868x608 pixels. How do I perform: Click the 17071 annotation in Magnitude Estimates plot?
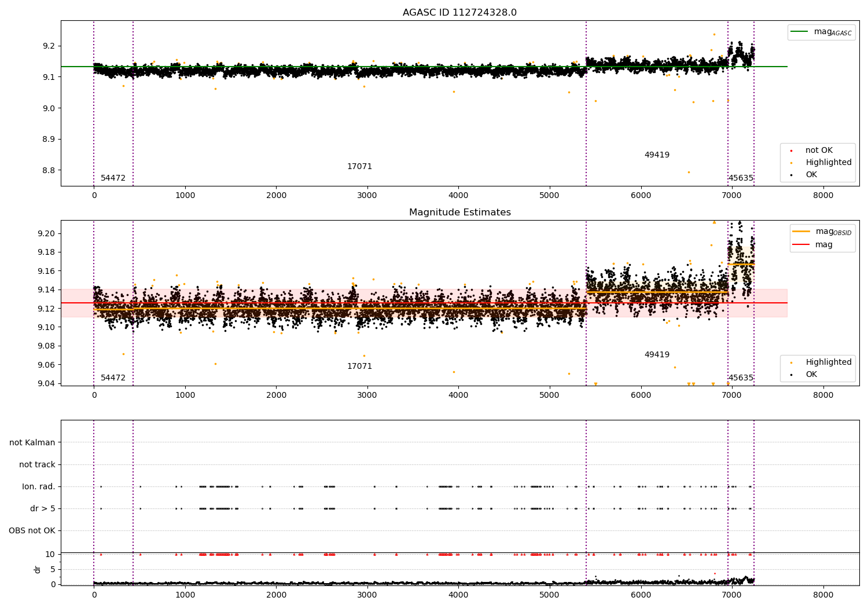point(359,367)
